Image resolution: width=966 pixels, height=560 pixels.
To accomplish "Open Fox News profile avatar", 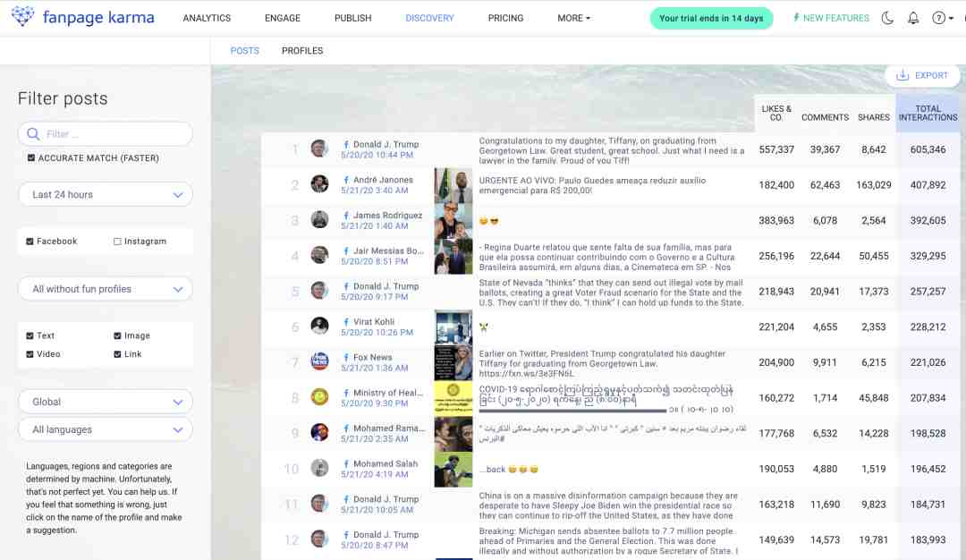I will 319,361.
